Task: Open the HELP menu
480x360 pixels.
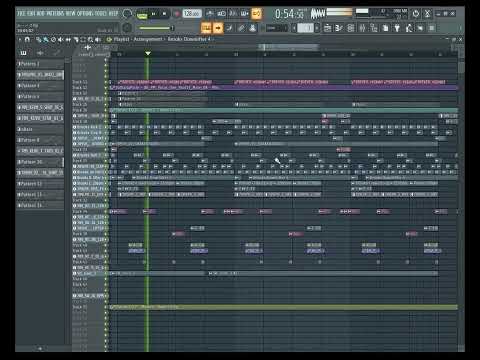Action: (x=113, y=14)
